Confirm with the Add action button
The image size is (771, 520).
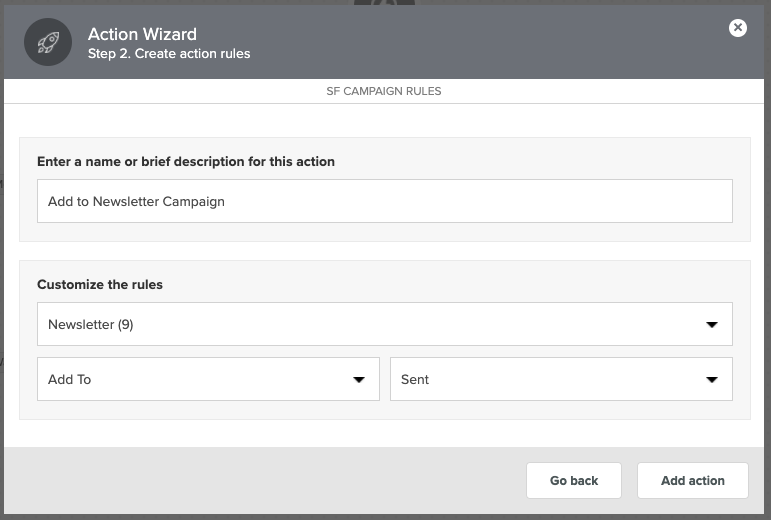[693, 480]
